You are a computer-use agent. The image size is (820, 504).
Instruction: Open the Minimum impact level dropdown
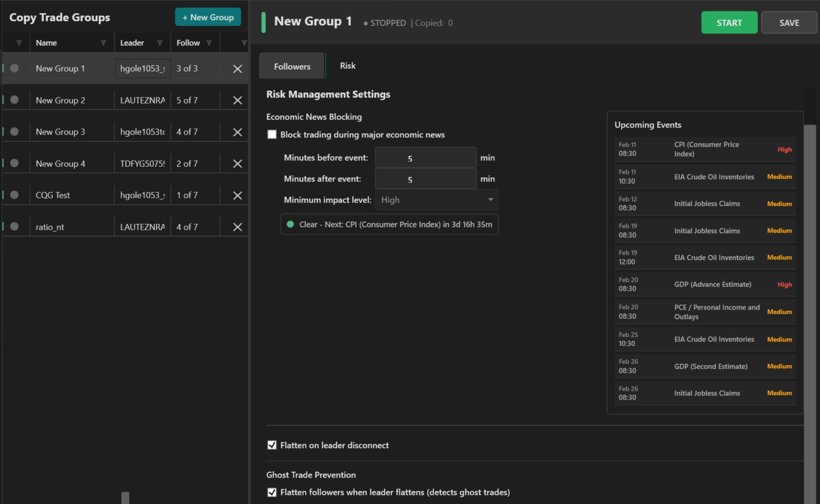point(436,199)
